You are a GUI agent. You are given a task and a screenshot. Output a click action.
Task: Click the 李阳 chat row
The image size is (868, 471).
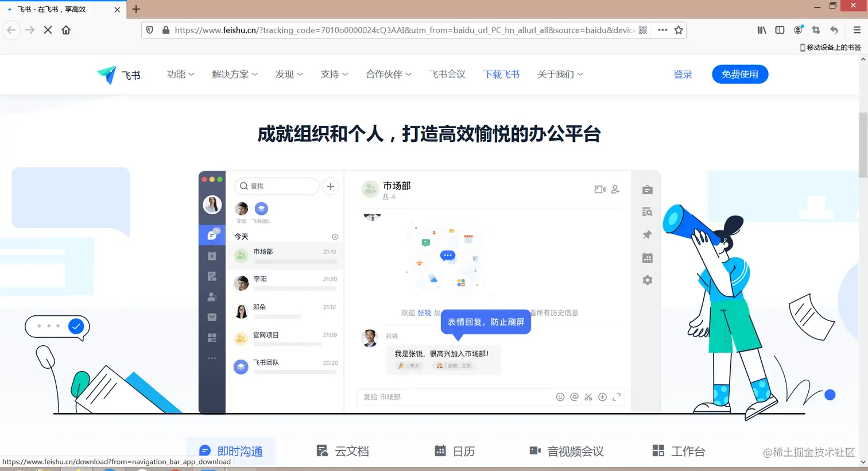285,282
